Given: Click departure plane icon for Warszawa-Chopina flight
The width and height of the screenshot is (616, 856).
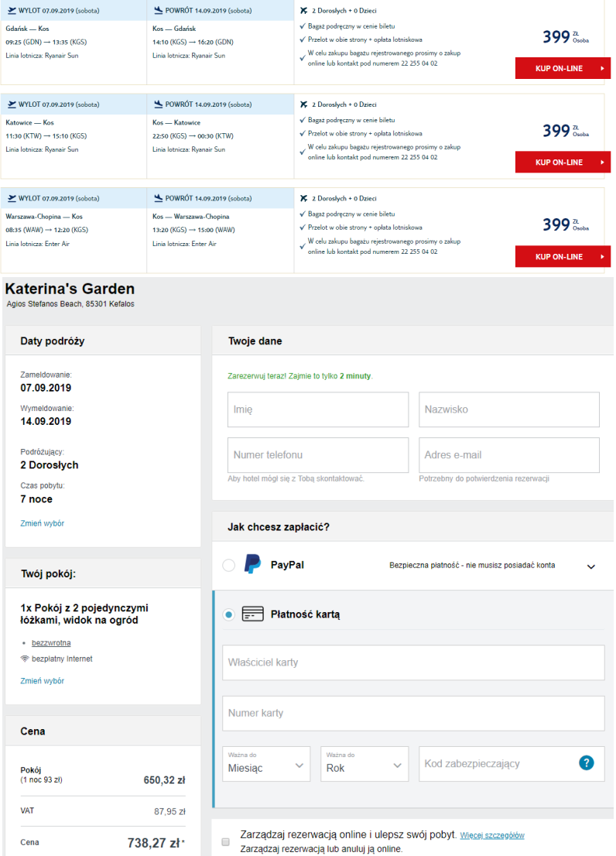Looking at the screenshot, I should pyautogui.click(x=11, y=198).
